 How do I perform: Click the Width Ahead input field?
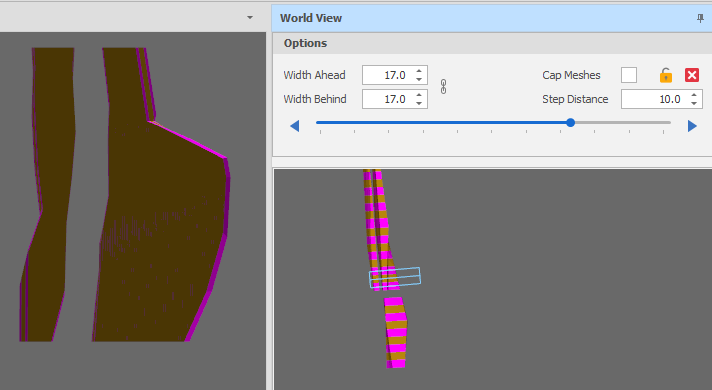tap(388, 75)
